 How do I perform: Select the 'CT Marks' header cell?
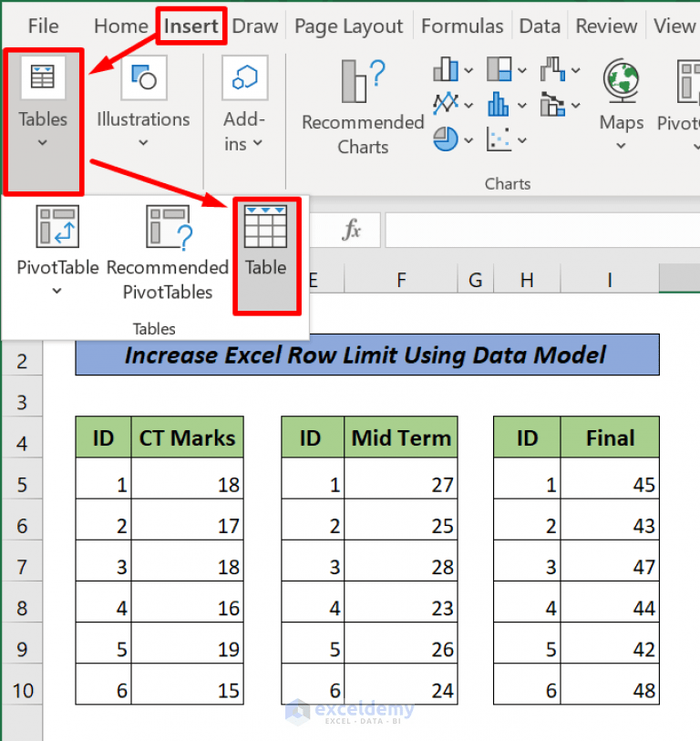[x=187, y=437]
